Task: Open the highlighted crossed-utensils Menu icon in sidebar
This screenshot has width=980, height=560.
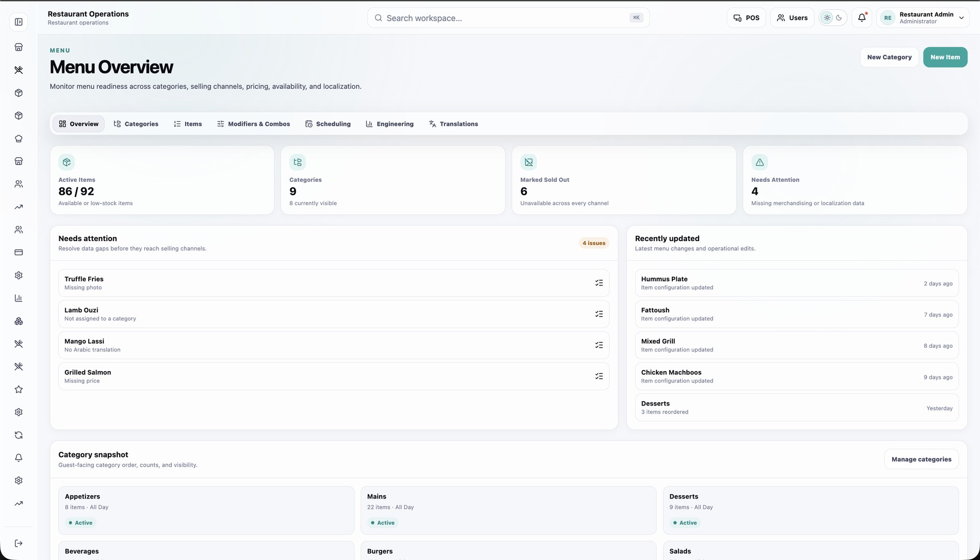Action: click(x=19, y=70)
